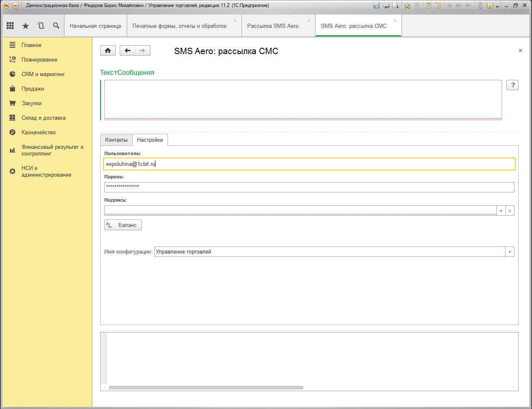Click into the ТекстСообщения text area
The width and height of the screenshot is (532, 409).
tap(303, 100)
